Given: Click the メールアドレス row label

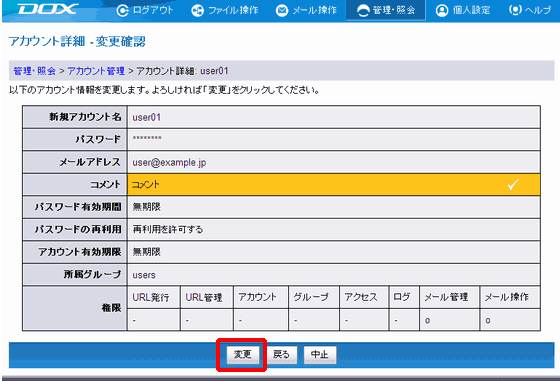Looking at the screenshot, I should (90, 162).
